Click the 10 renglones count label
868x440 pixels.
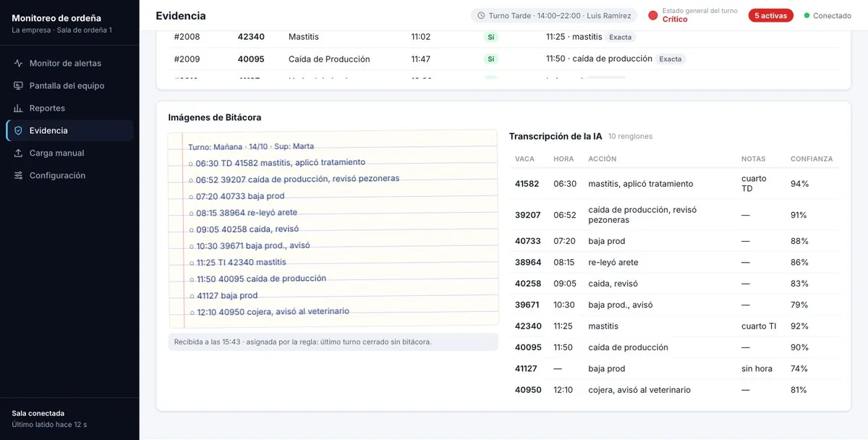pos(630,136)
